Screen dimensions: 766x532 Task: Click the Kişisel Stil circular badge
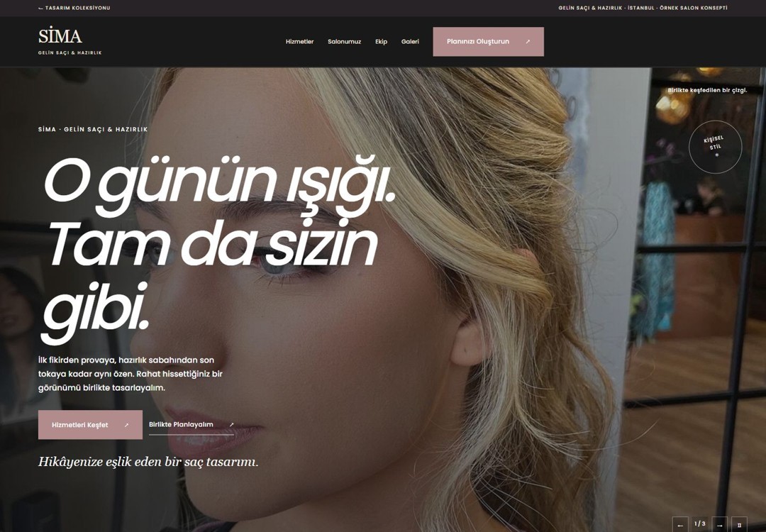click(715, 147)
